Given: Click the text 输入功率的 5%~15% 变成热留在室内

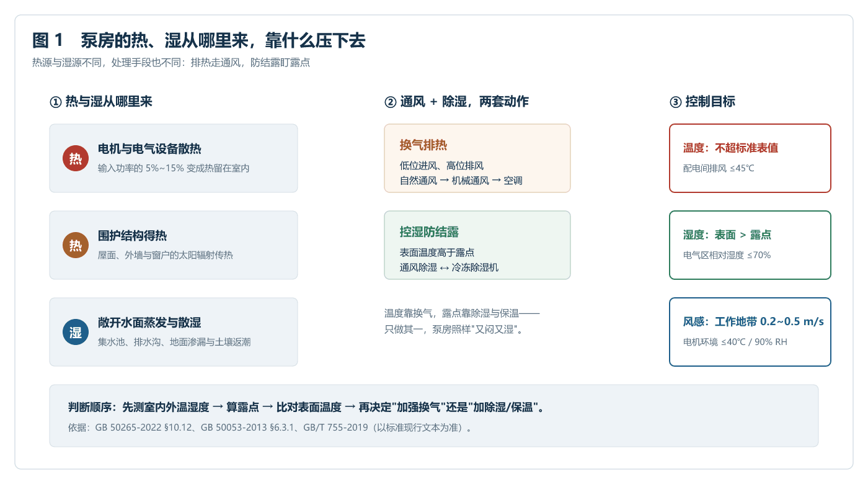Looking at the screenshot, I should (x=174, y=168).
